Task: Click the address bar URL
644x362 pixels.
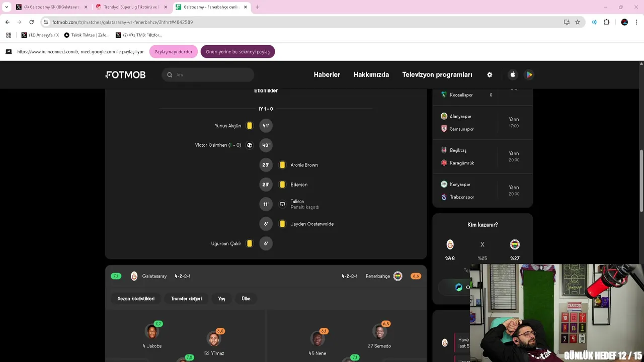Action: [x=122, y=22]
